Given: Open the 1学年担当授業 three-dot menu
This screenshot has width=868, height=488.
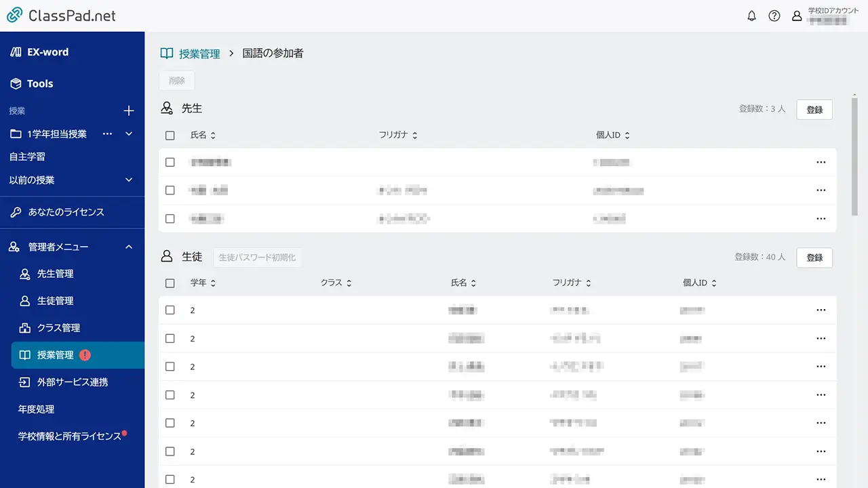Looking at the screenshot, I should pyautogui.click(x=107, y=134).
